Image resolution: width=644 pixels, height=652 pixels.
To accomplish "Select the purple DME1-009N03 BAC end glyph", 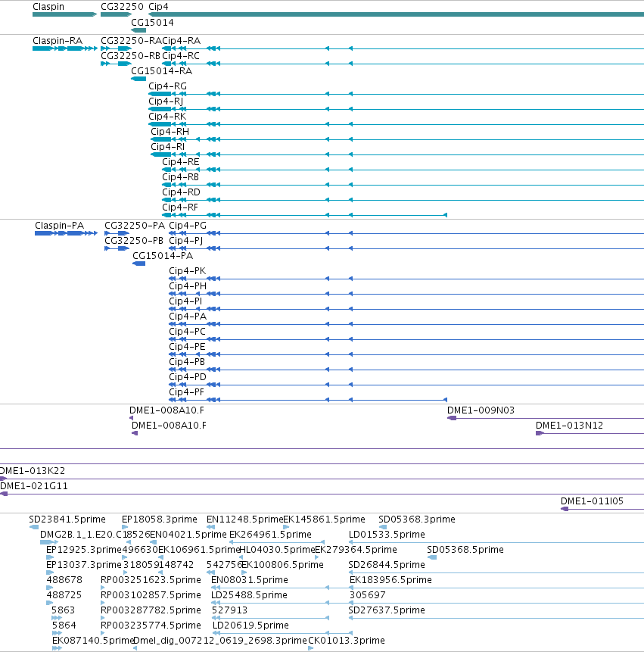I will 452,418.
